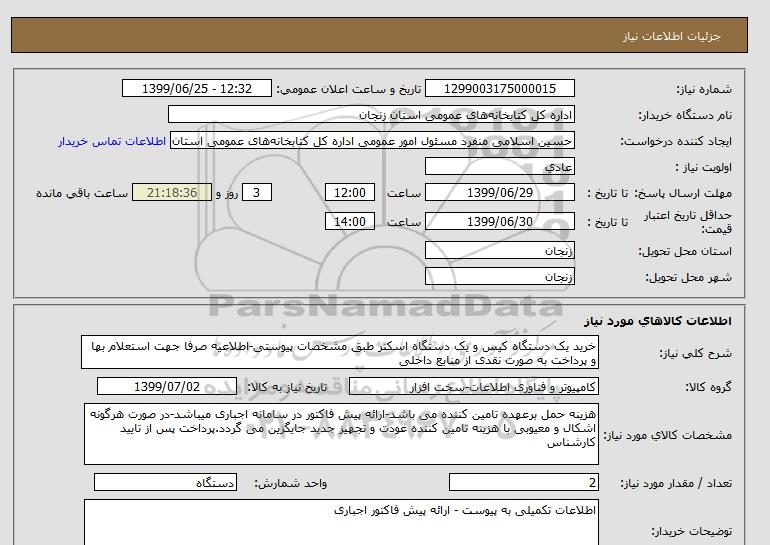This screenshot has width=770, height=545.
Task: Select the remaining days box showing 3
Action: [x=258, y=193]
